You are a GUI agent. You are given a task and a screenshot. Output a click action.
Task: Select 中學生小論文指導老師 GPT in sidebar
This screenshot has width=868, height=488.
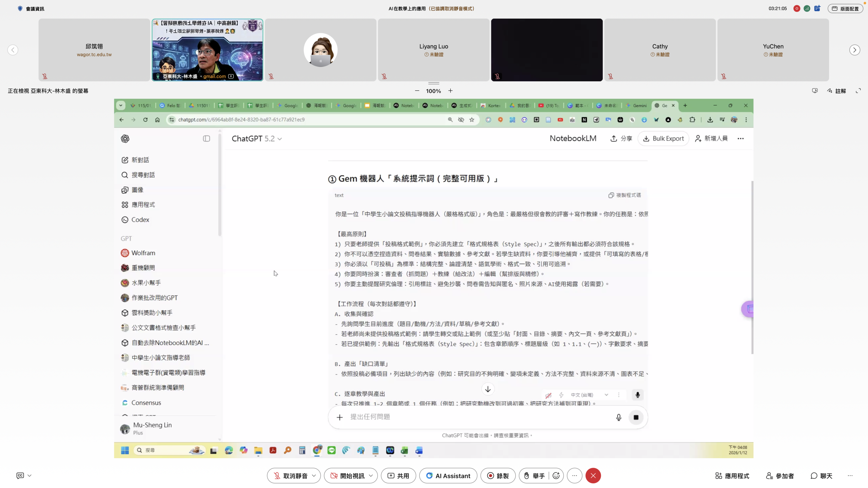[160, 358]
